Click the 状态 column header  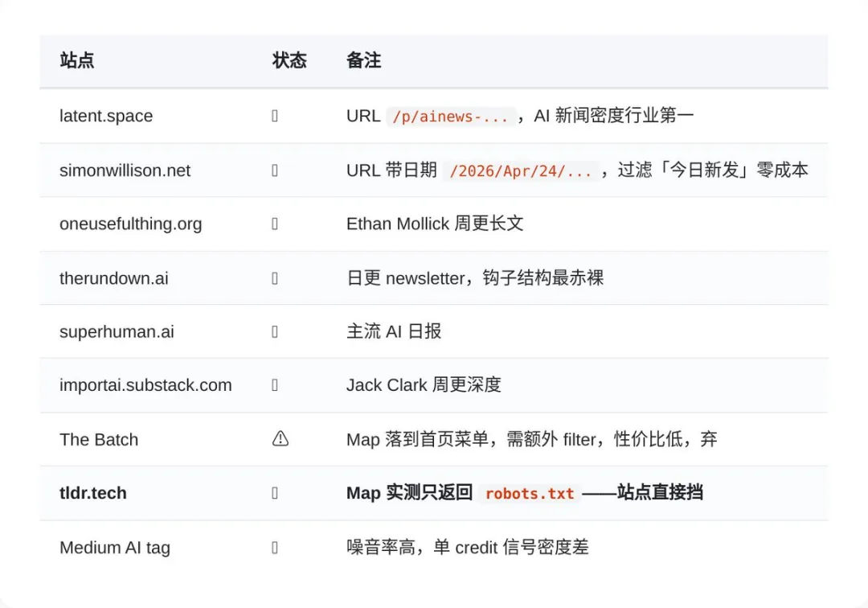(x=289, y=60)
